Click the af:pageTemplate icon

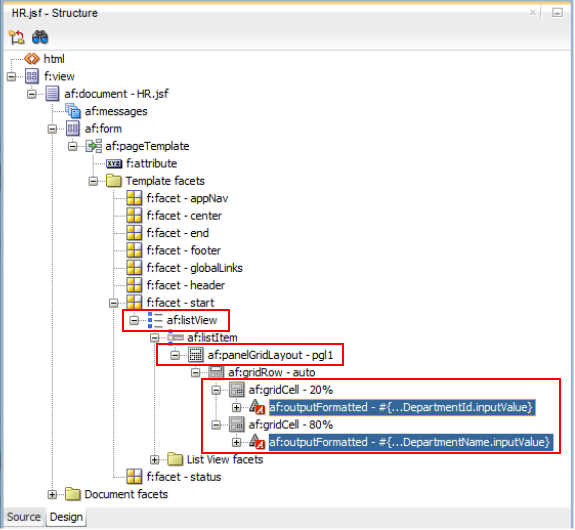(x=94, y=146)
